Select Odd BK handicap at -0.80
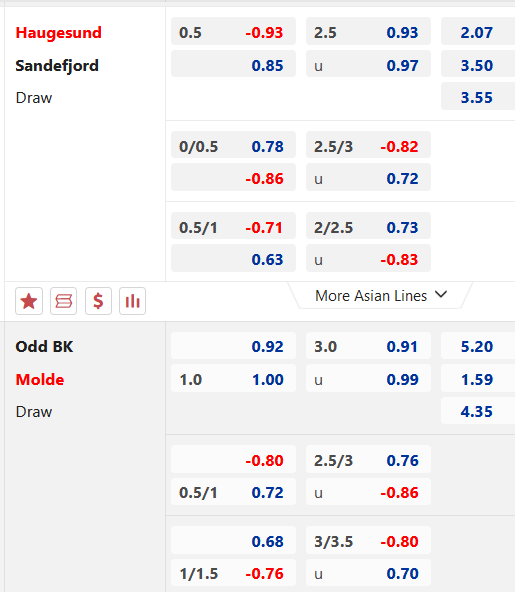The height and width of the screenshot is (592, 515). tap(233, 459)
